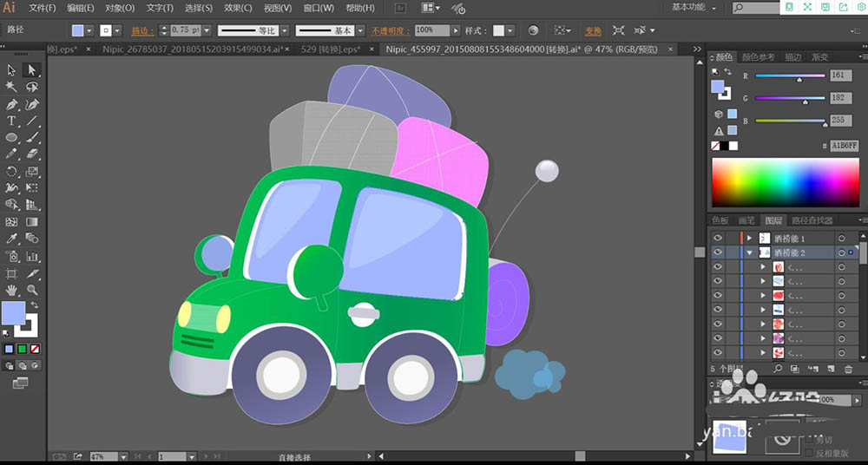Viewport: 868px width, 465px height.
Task: Select the Blend tool
Action: [31, 239]
